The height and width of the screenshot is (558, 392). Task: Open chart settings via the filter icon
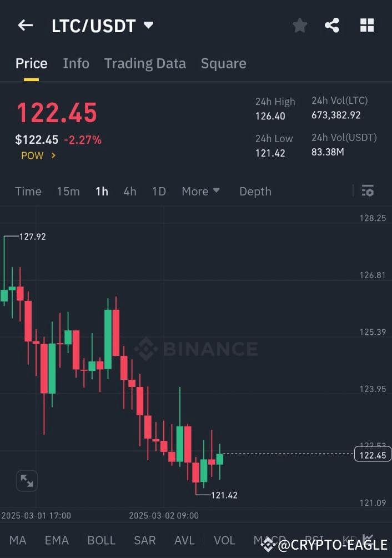point(368,190)
